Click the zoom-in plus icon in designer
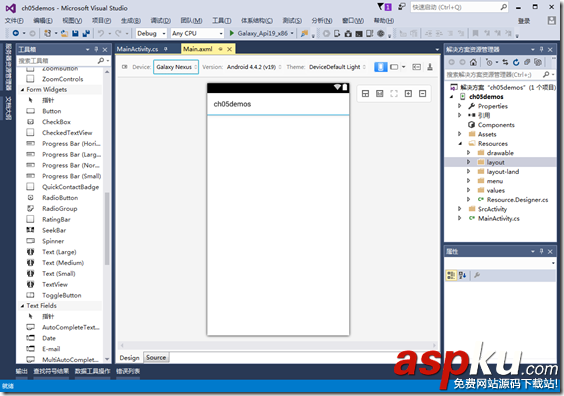 click(x=408, y=94)
